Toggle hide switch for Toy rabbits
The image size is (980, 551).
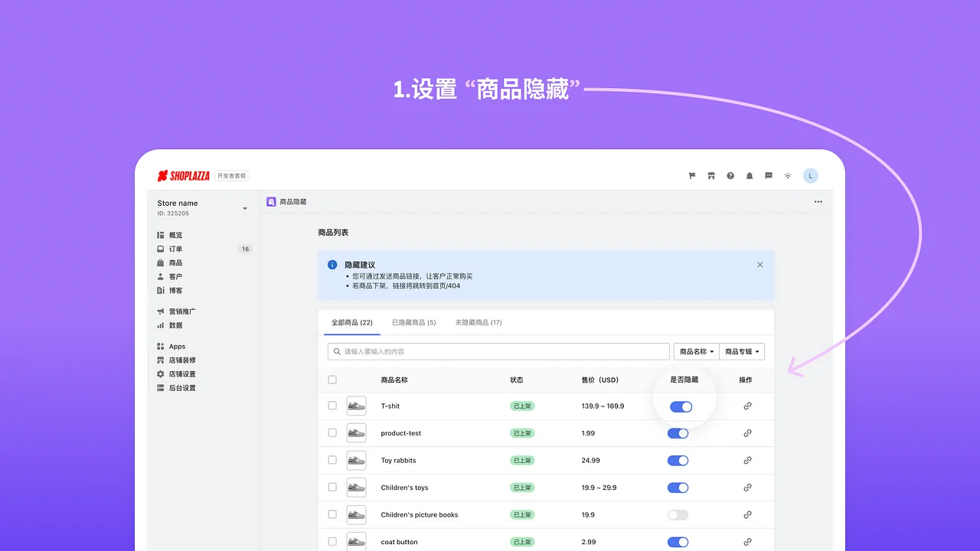[678, 461]
